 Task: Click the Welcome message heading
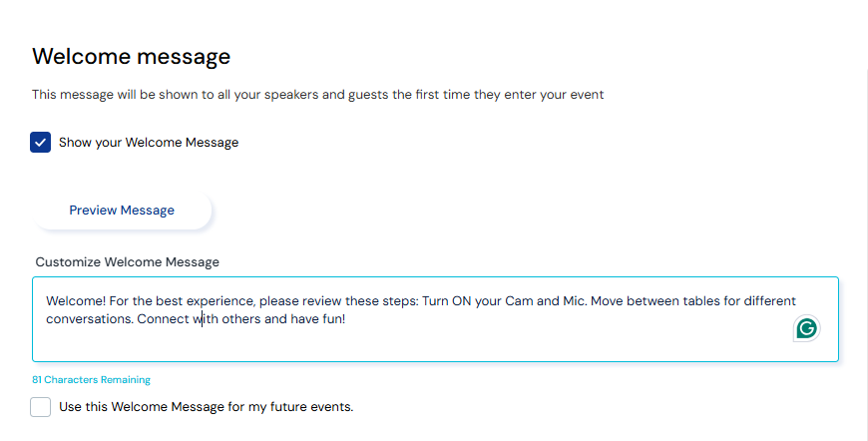131,56
